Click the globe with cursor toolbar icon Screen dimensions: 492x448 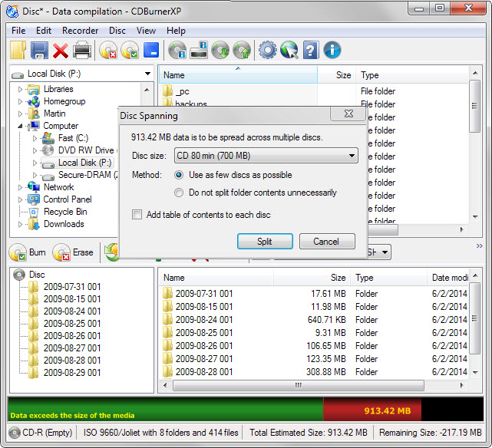point(289,50)
